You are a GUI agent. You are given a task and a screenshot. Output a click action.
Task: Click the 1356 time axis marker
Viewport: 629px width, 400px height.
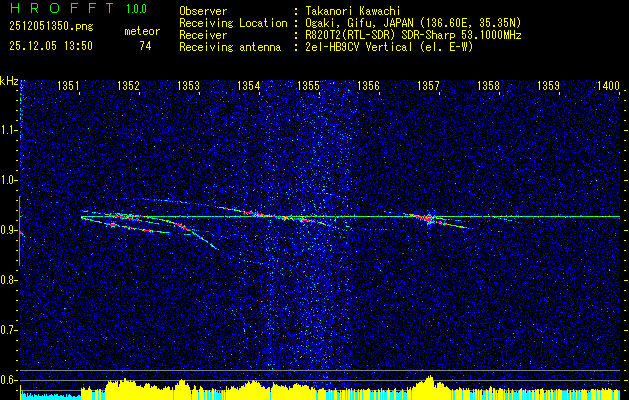(368, 86)
